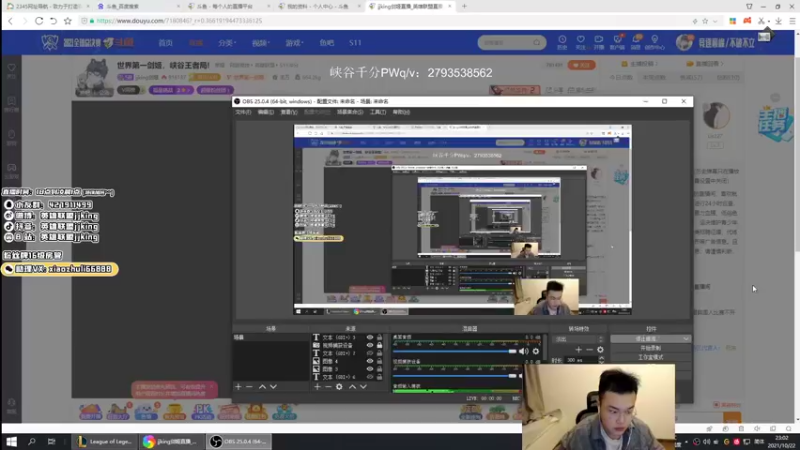Open 文件(F) menu in OBS
The image size is (800, 450).
point(243,112)
